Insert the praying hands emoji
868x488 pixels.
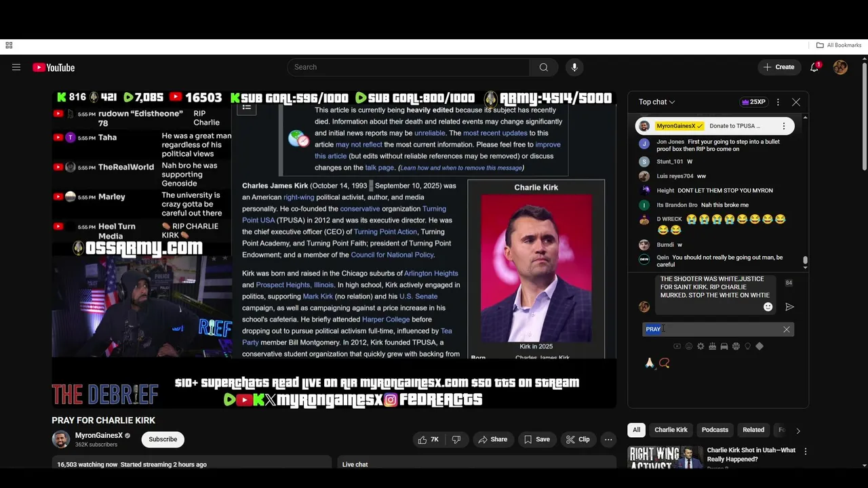[650, 363]
